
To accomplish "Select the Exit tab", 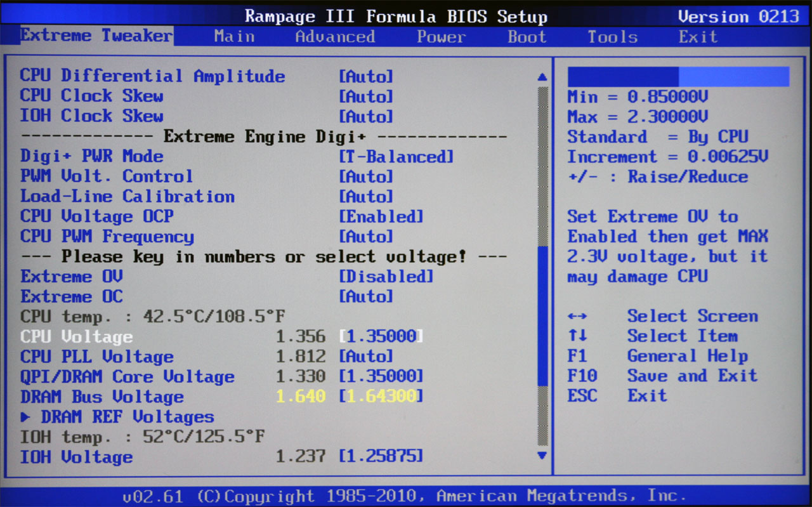I will tap(698, 36).
